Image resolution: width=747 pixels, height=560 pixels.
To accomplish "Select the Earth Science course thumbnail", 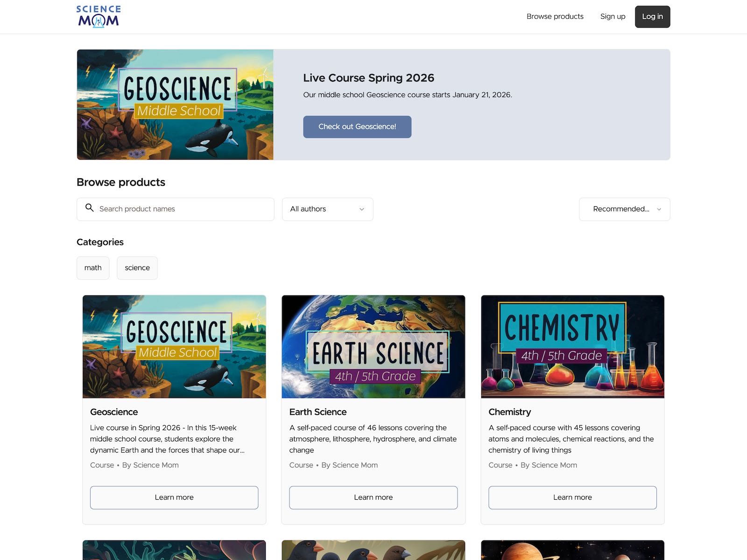I will pyautogui.click(x=373, y=346).
